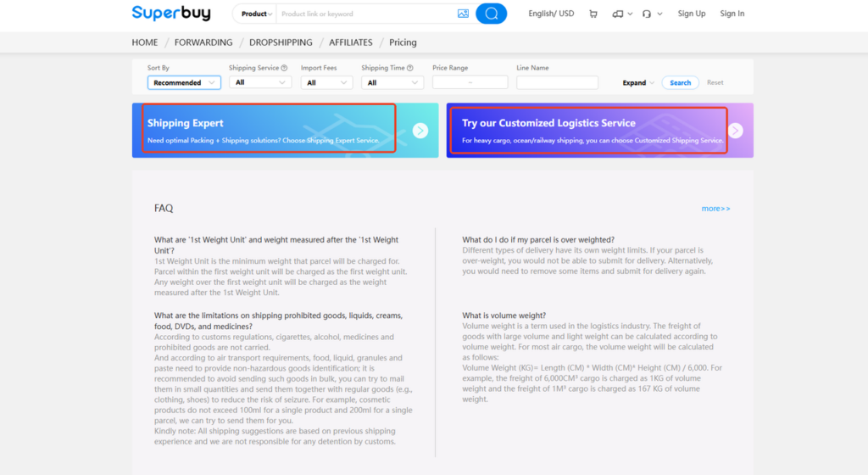
Task: Click the arrow on Customized Logistics banner
Action: click(735, 131)
